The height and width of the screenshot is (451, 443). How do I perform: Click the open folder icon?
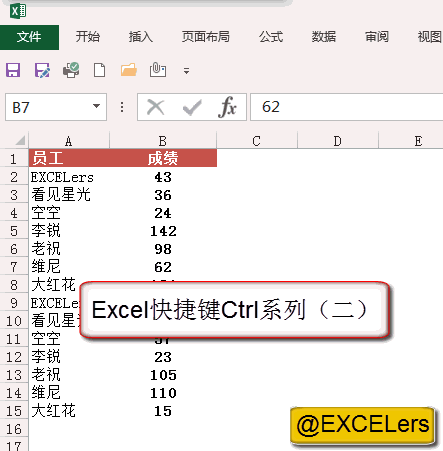click(129, 70)
